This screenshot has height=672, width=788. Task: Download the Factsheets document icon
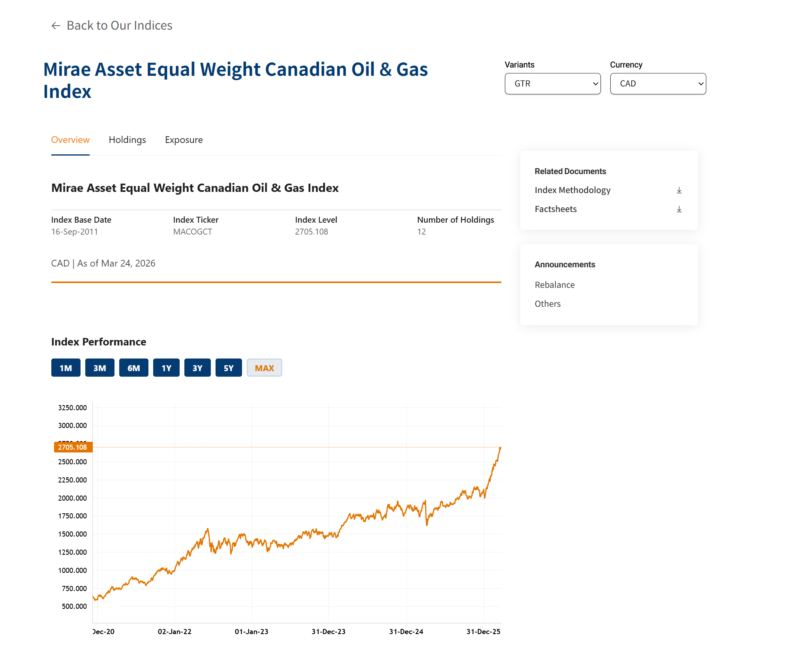[x=679, y=209]
